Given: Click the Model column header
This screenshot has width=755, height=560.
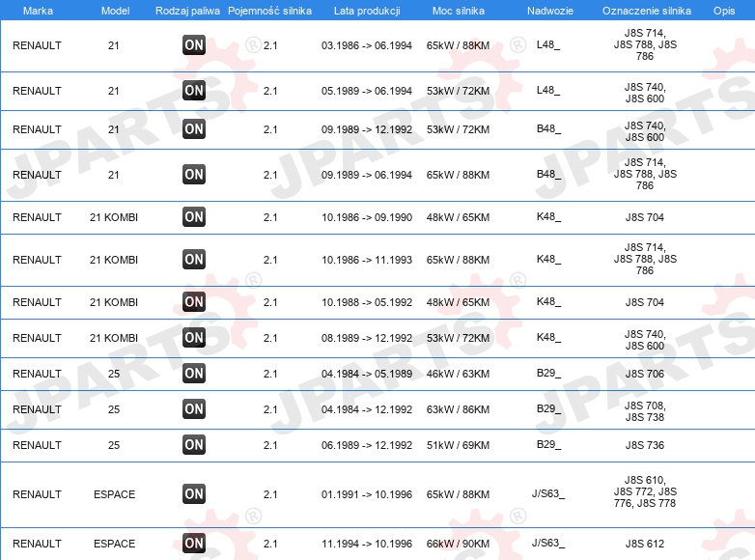Looking at the screenshot, I should [115, 11].
